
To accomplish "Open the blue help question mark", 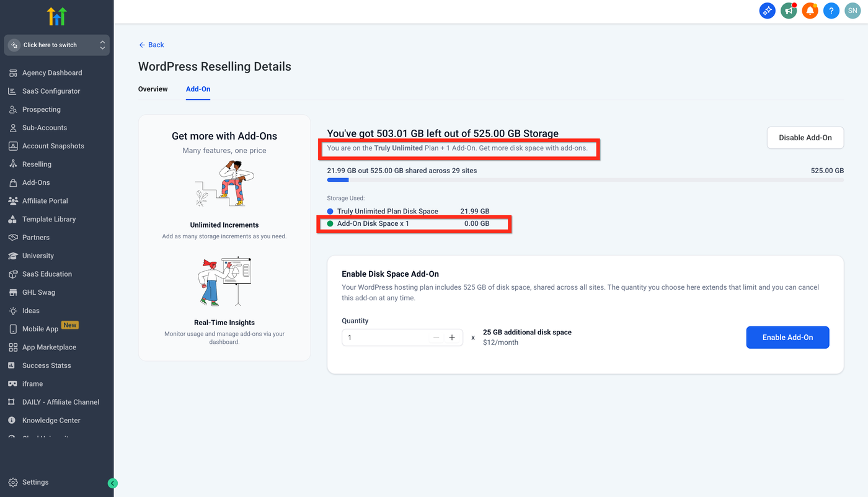I will pos(831,11).
